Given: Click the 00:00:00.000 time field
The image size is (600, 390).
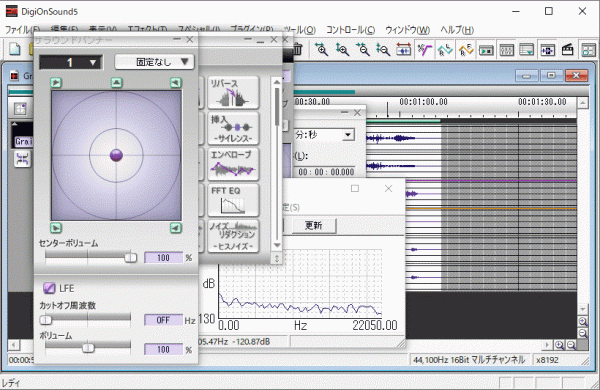Looking at the screenshot, I should click(x=326, y=172).
